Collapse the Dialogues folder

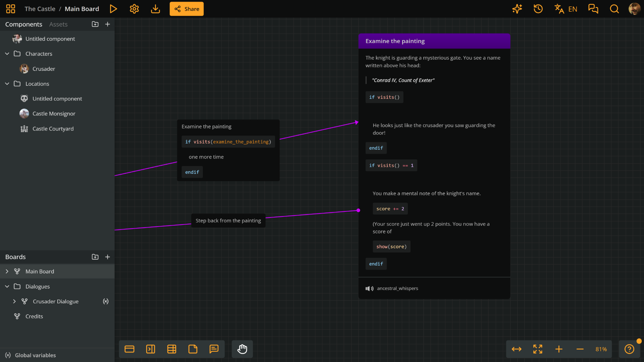pos(7,287)
